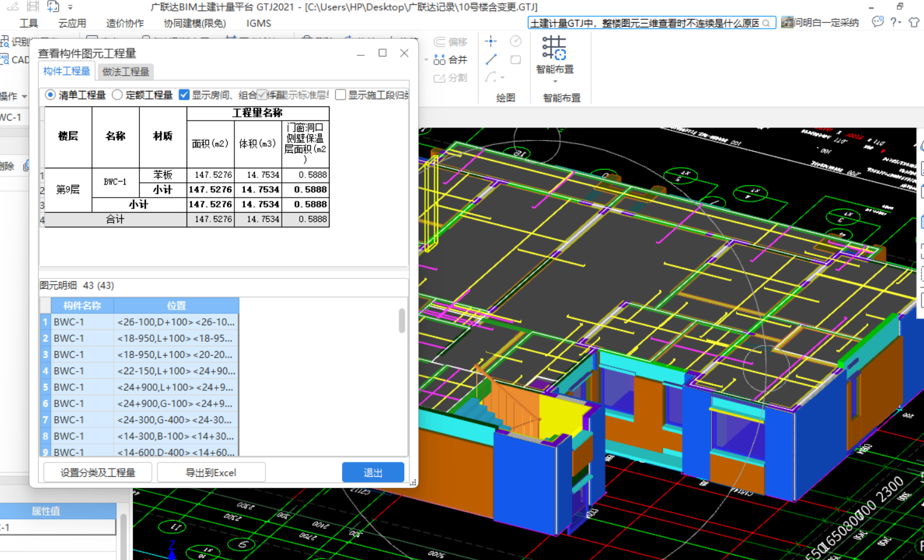Click the 图元明细 list vertical scrollbar

tap(402, 321)
